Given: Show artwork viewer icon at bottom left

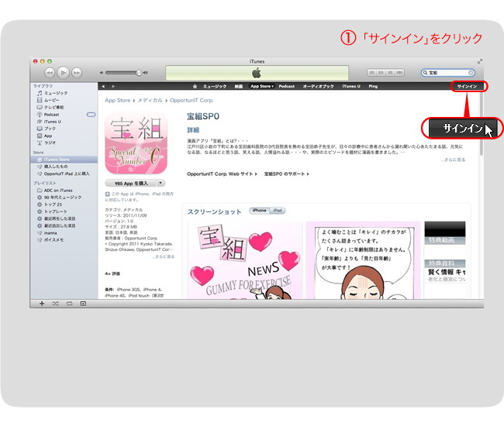Looking at the screenshot, I should 83,303.
